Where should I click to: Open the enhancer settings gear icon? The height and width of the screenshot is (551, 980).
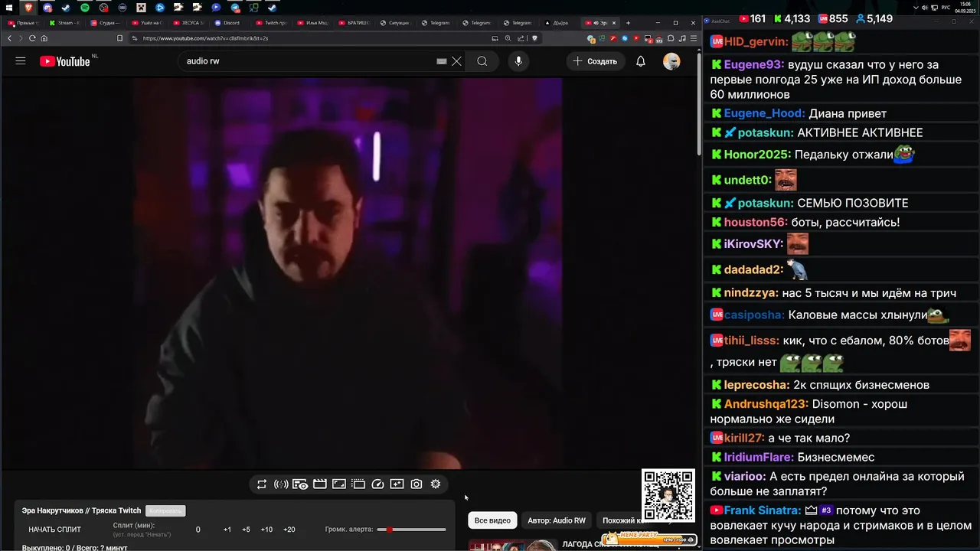[x=436, y=484]
